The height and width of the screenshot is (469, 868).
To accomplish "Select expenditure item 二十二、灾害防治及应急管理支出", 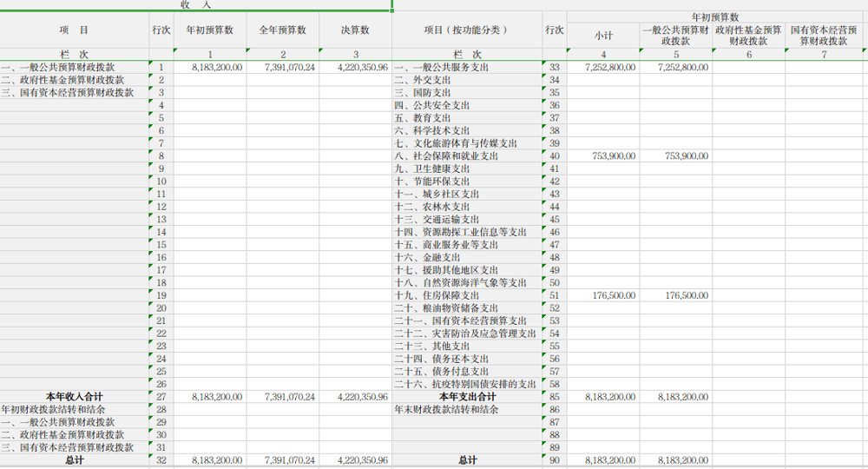I will click(x=467, y=334).
